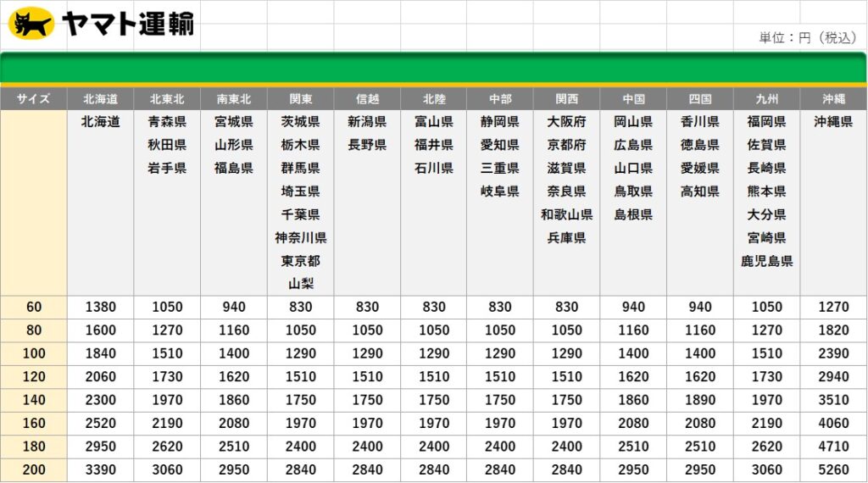868x483 pixels.
Task: Select size 140 in the サイズ column
Action: [x=34, y=400]
